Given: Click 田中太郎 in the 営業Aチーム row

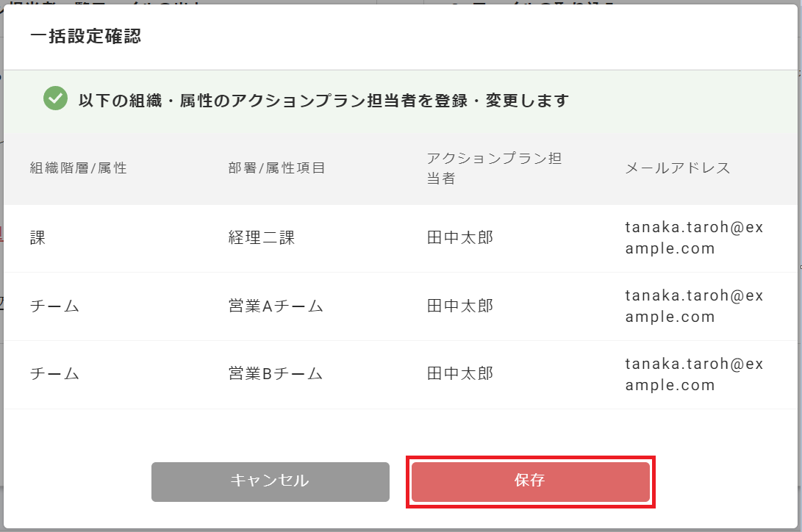Looking at the screenshot, I should pyautogui.click(x=459, y=306).
